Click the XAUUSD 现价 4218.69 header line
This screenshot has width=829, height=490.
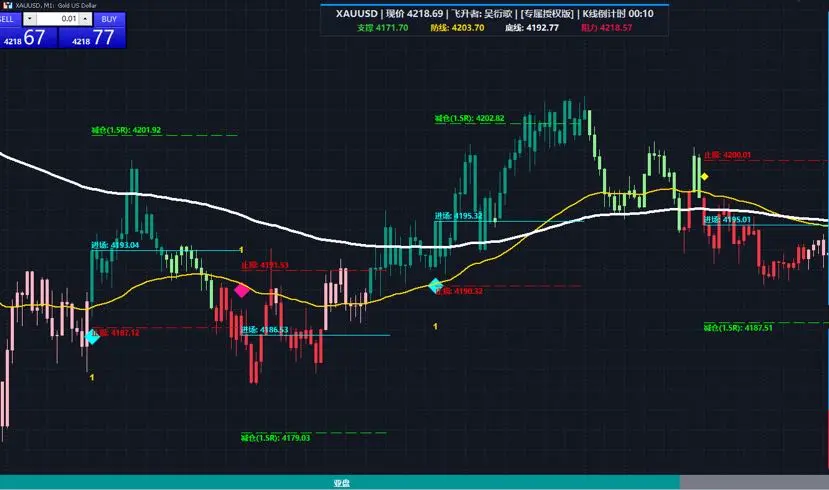click(494, 14)
